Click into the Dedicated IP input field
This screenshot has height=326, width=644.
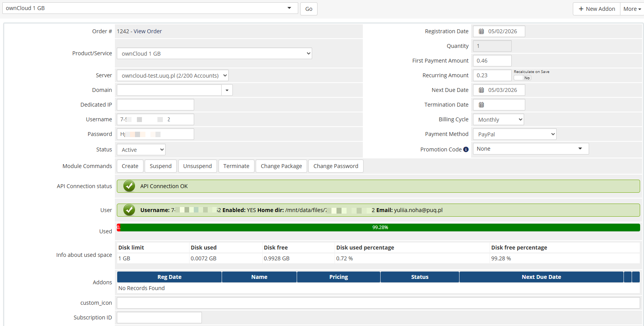coord(155,105)
